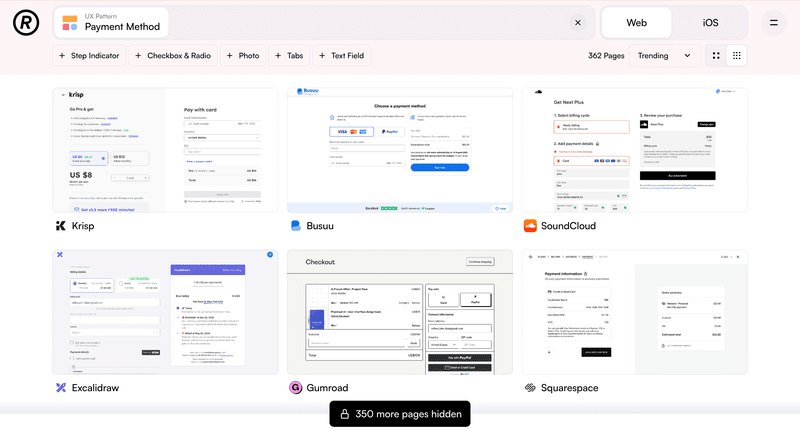Click the Gumroad app icon
The height and width of the screenshot is (435, 800).
pyautogui.click(x=295, y=388)
